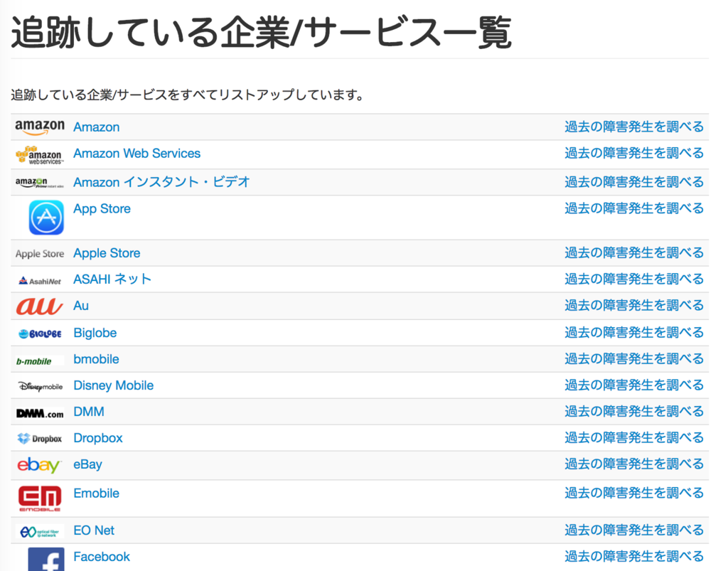Open the Emobile text link
Image resolution: width=728 pixels, height=571 pixels.
pos(97,493)
